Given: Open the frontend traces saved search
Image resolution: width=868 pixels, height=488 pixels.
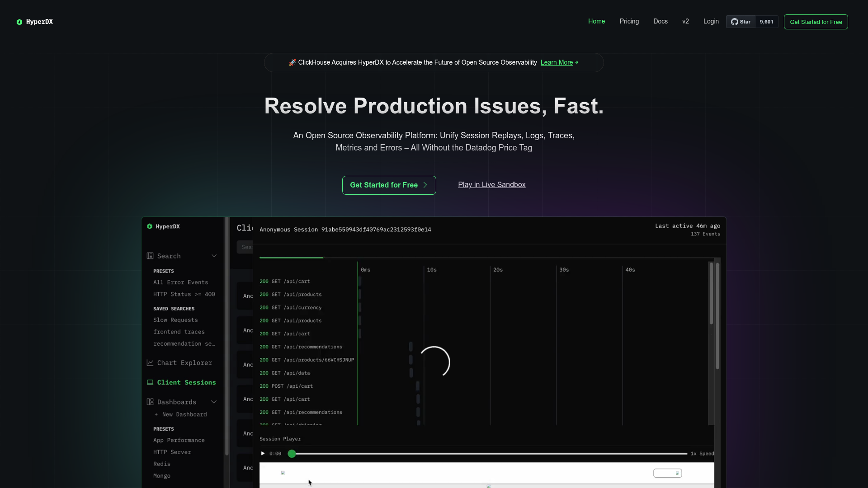Looking at the screenshot, I should pyautogui.click(x=179, y=332).
